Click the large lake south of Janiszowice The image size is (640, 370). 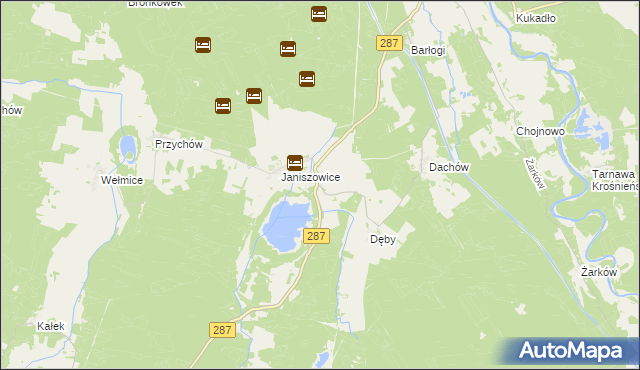click(288, 226)
